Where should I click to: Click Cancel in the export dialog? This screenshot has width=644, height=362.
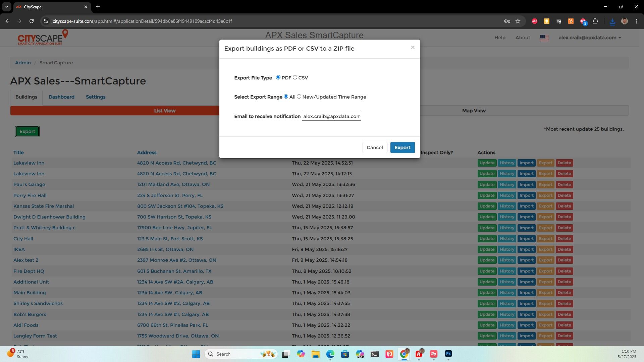coord(375,147)
